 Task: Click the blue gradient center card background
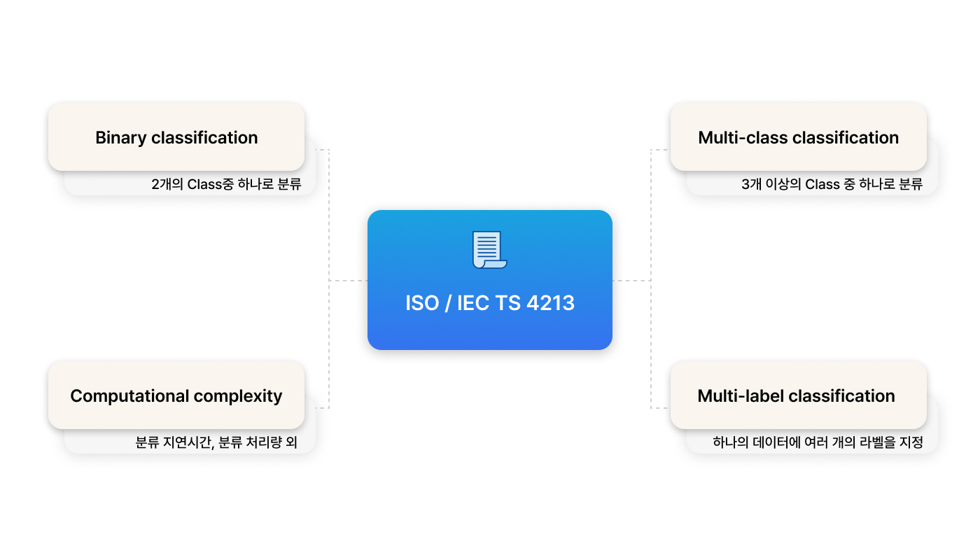pos(490,280)
